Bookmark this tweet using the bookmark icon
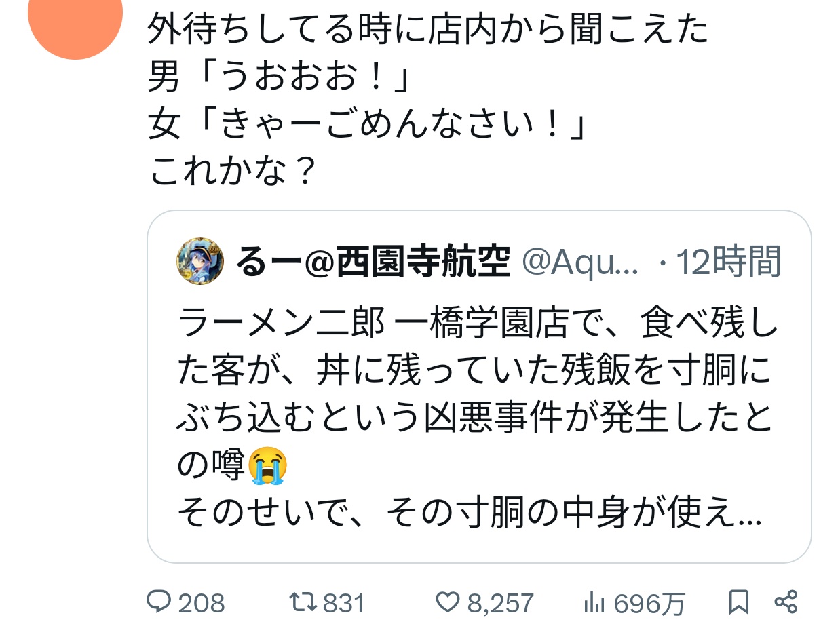The image size is (840, 624). (x=738, y=602)
